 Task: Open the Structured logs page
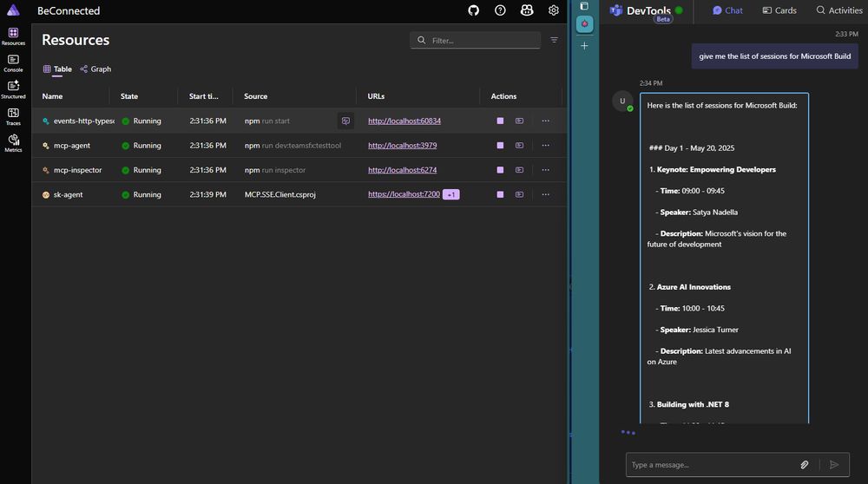click(x=13, y=89)
